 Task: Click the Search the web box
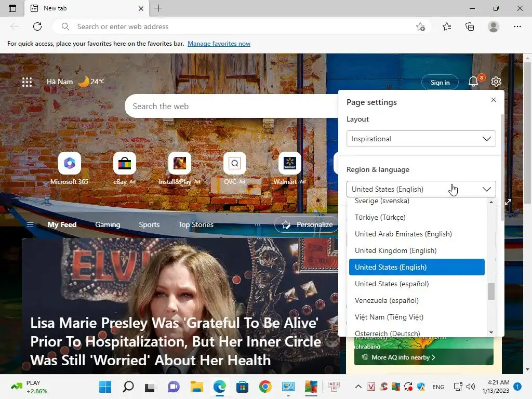coord(232,106)
